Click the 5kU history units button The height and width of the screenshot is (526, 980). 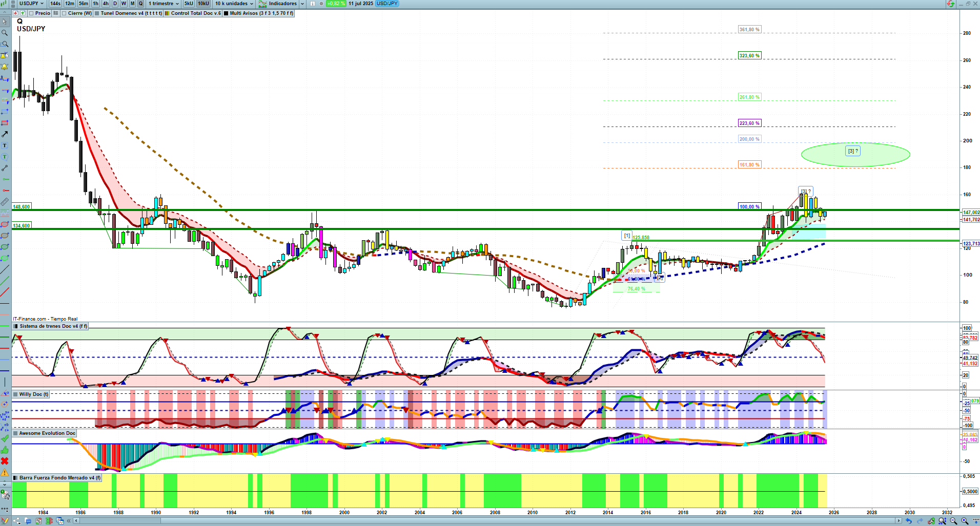[x=189, y=4]
